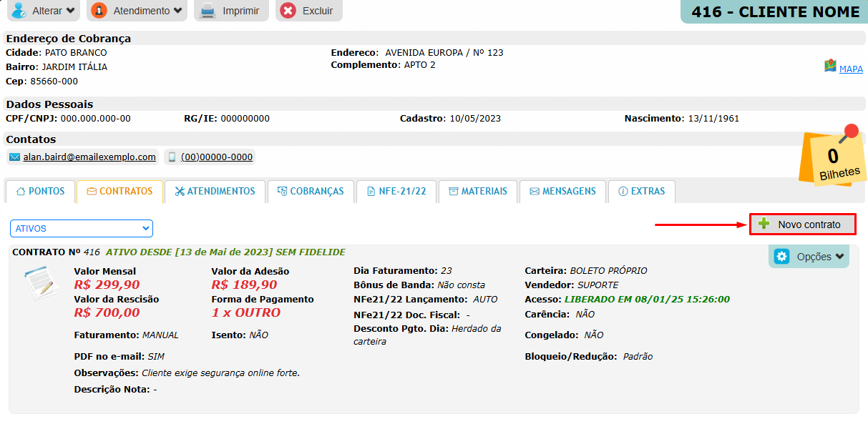Viewport: 868px width, 424px height.
Task: Go to the ATENDIMENTOS tab
Action: tap(215, 192)
